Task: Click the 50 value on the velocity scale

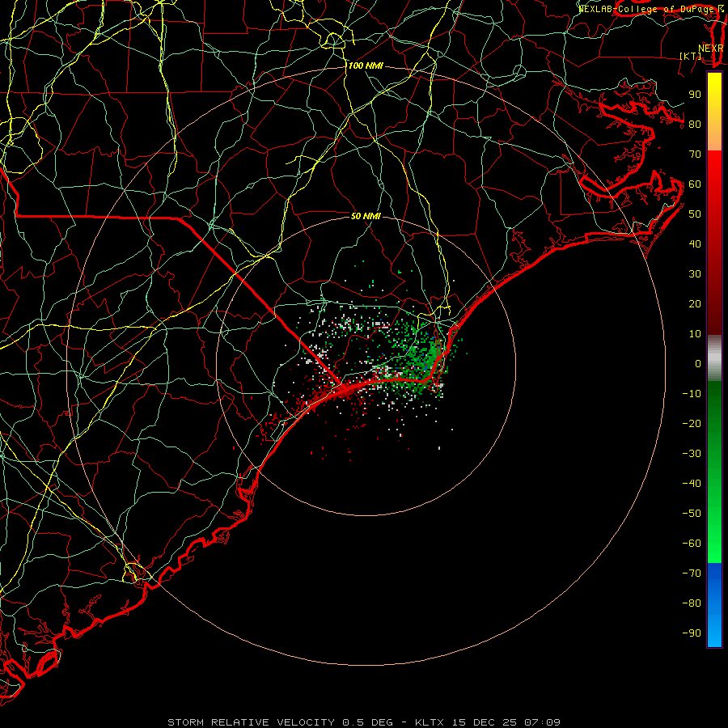Action: 695,214
